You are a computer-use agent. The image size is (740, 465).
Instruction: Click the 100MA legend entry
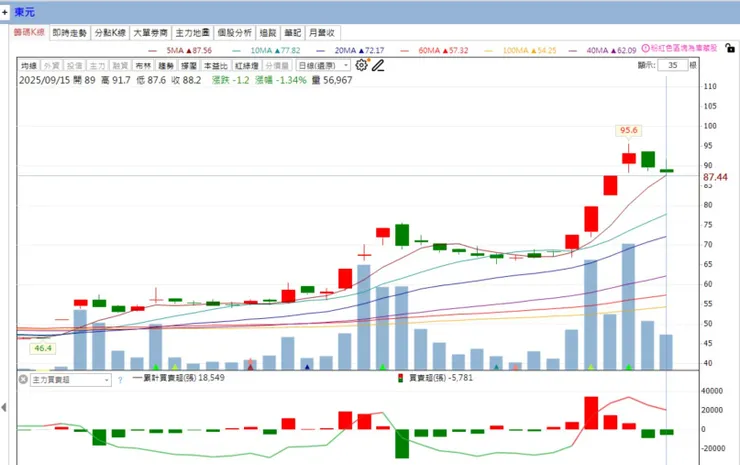click(x=521, y=50)
